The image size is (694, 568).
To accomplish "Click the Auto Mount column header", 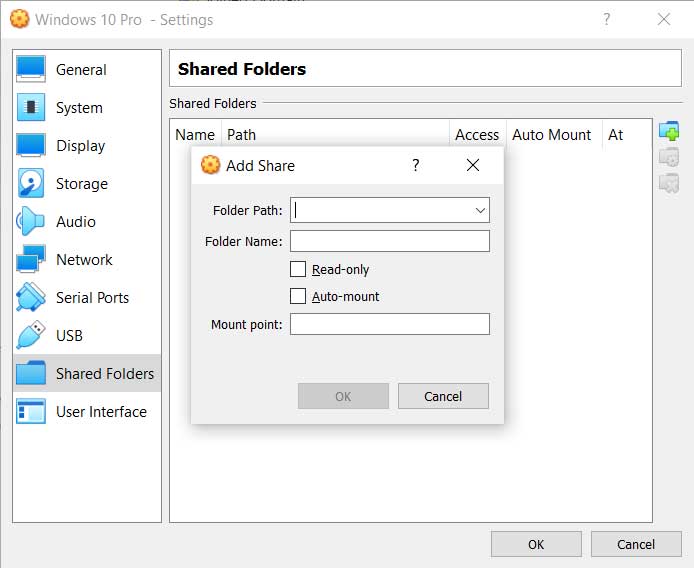I will pyautogui.click(x=554, y=135).
